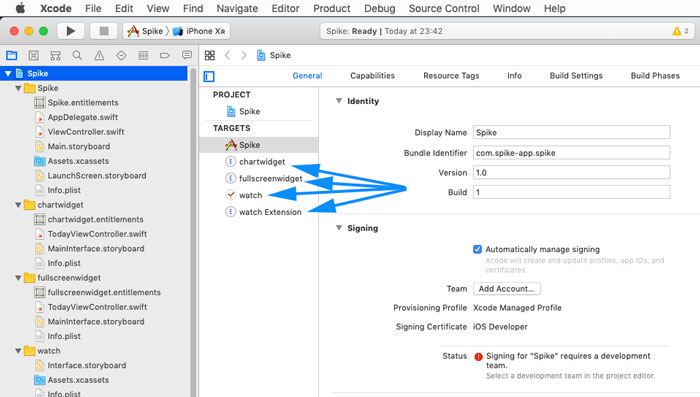Click the Add Account… team button
Screen dimensions: 700x397
click(507, 289)
